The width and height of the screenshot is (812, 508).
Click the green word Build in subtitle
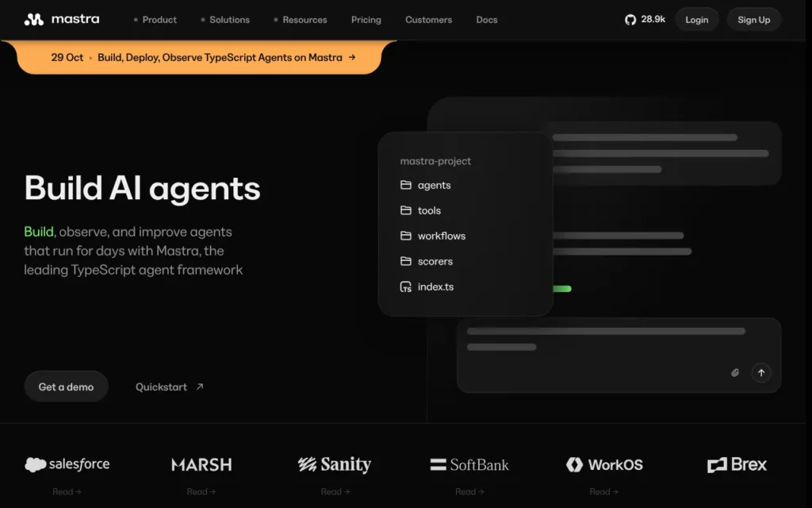39,232
